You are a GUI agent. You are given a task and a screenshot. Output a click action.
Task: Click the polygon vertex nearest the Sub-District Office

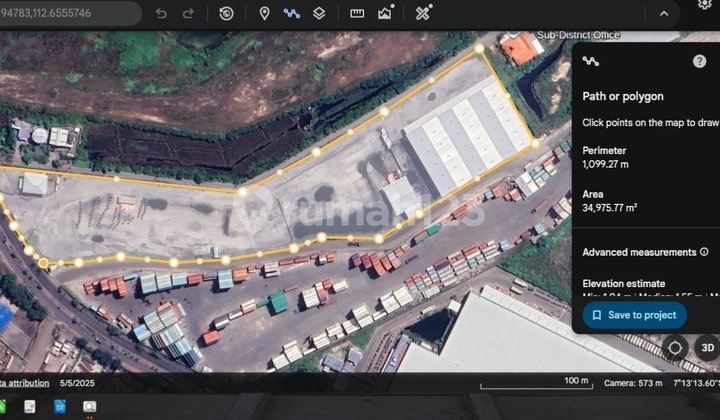pyautogui.click(x=479, y=48)
